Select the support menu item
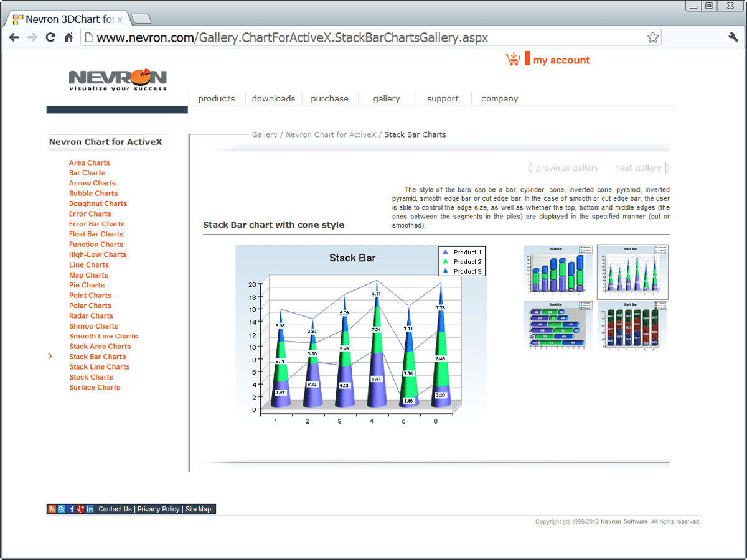This screenshot has width=747, height=560. tap(443, 98)
